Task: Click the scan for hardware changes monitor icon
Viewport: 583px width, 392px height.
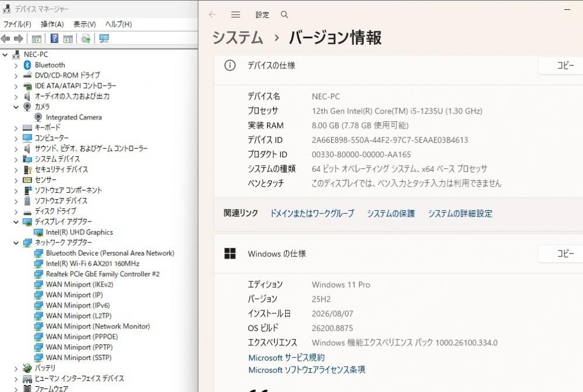Action: pyautogui.click(x=104, y=38)
